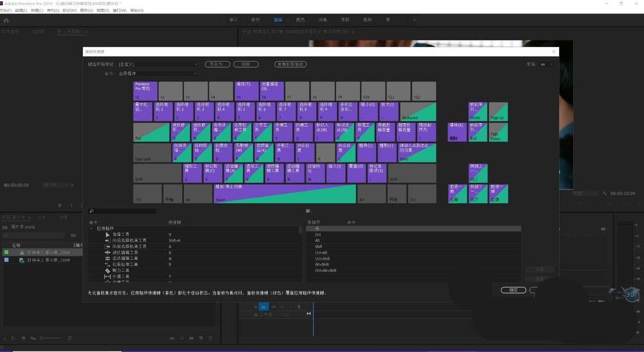Image resolution: width=644 pixels, height=352 pixels.
Task: Click the Copy to Clipboard button
Action: [290, 64]
